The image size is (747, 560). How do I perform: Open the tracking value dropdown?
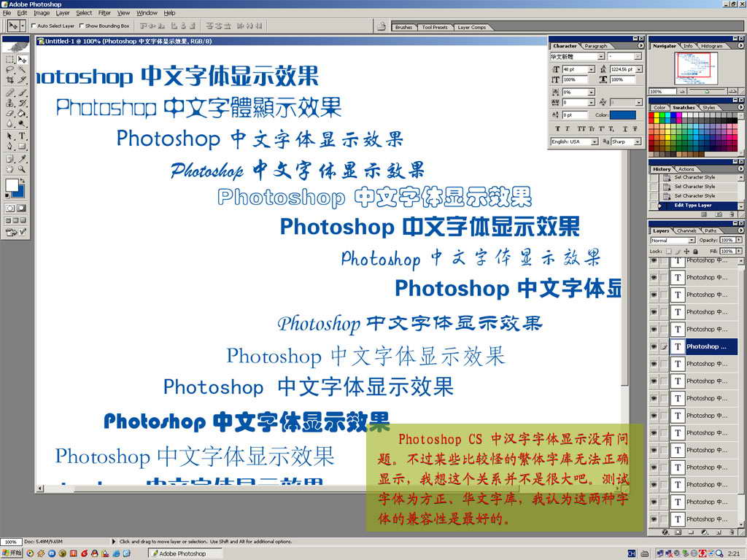click(x=591, y=102)
